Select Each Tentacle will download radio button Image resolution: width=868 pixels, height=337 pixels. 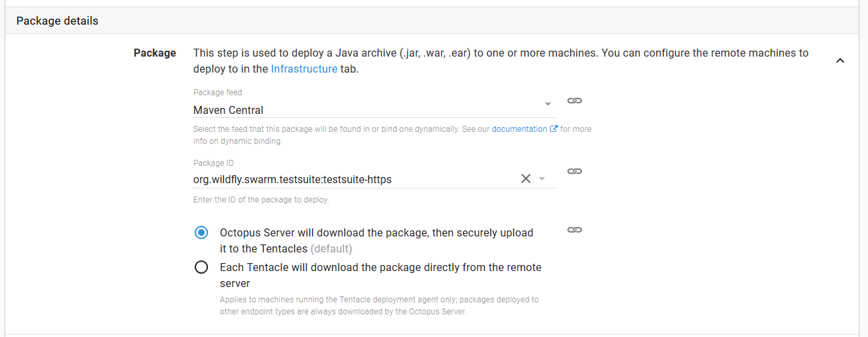click(x=201, y=268)
